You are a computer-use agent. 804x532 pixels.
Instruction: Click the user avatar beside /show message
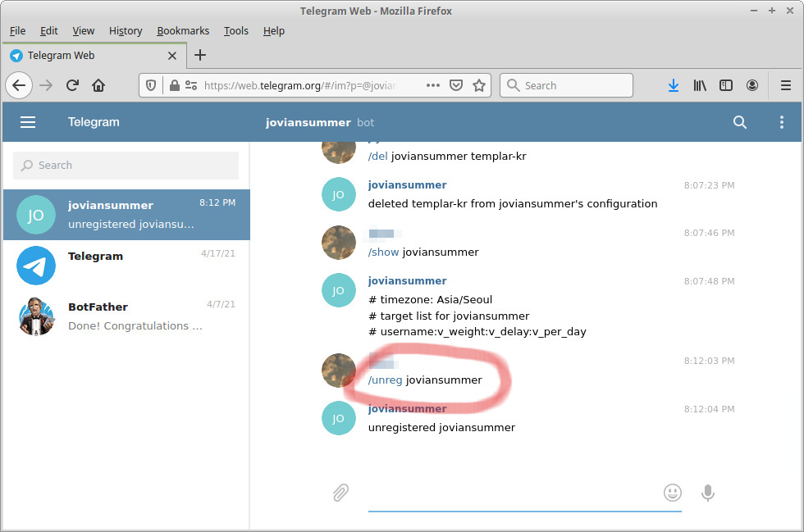click(x=338, y=243)
